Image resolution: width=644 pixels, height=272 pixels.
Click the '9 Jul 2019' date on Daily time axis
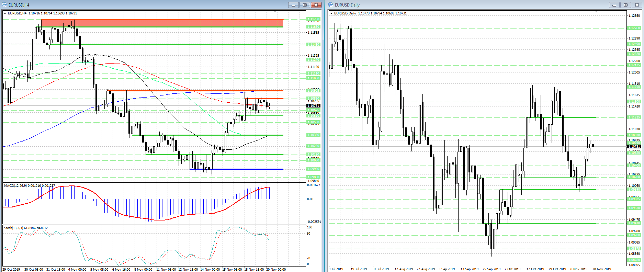(x=336, y=269)
